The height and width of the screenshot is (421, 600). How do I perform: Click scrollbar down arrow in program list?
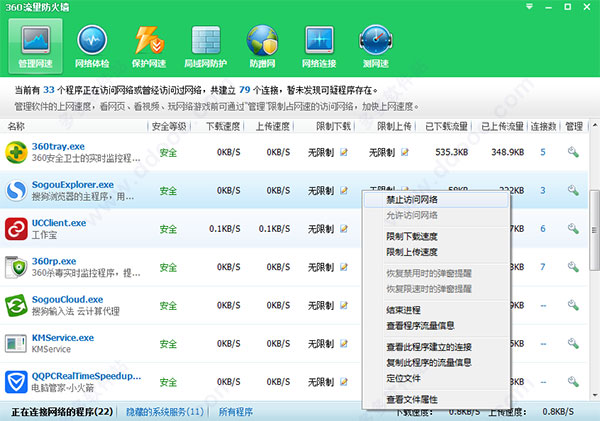595,395
